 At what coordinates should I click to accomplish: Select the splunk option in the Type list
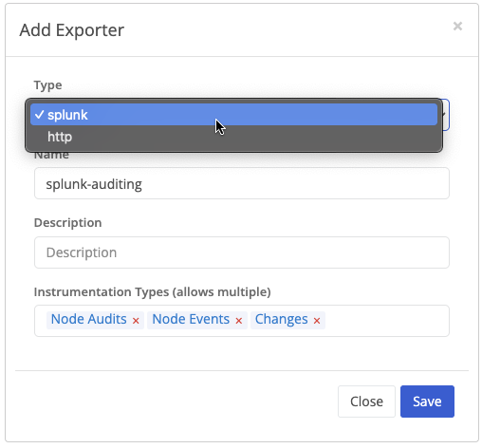coord(233,115)
